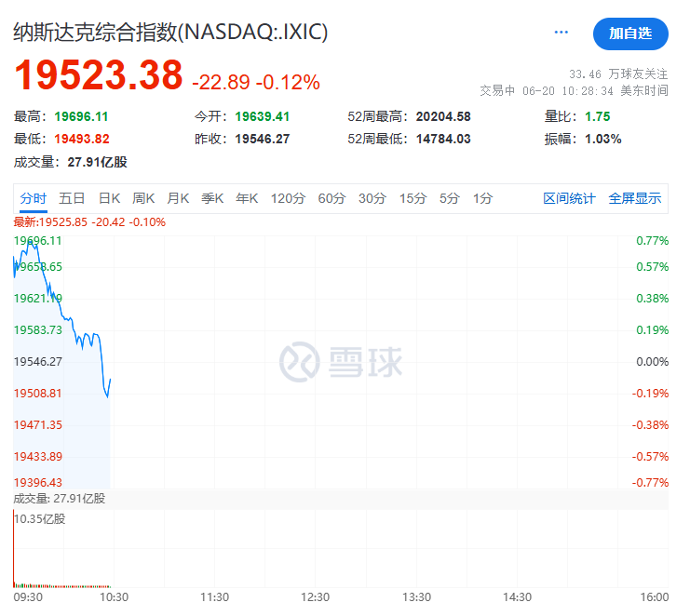
Task: Click the 加自选 button
Action: pos(630,33)
